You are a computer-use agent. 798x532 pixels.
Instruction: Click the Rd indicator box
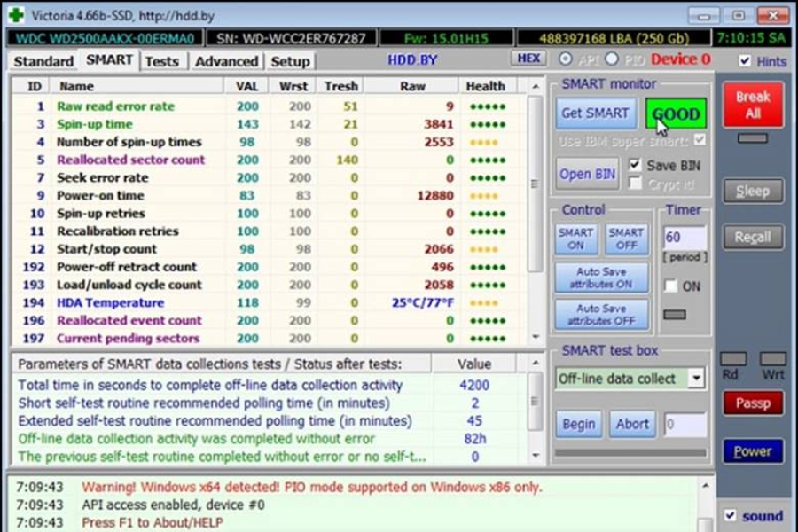tap(732, 359)
